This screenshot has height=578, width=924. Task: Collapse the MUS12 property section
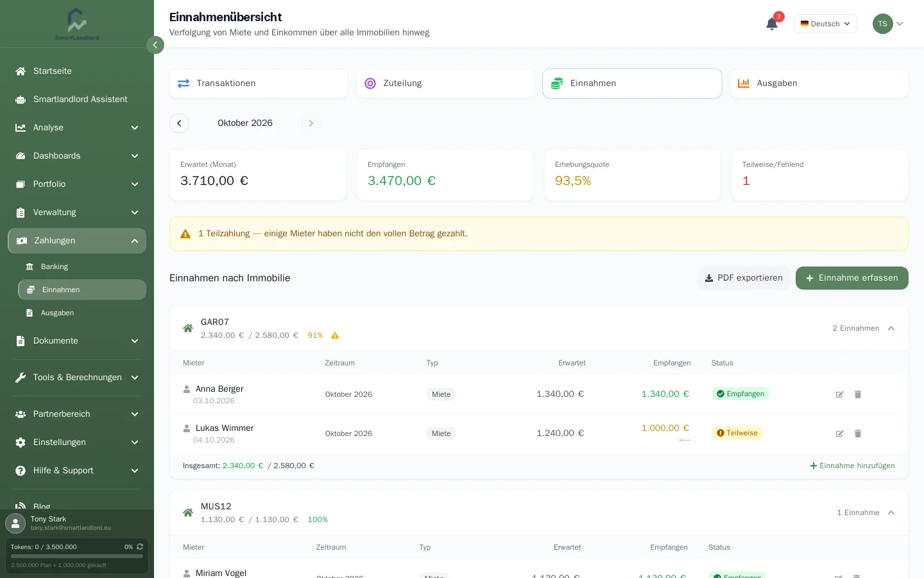tap(891, 512)
